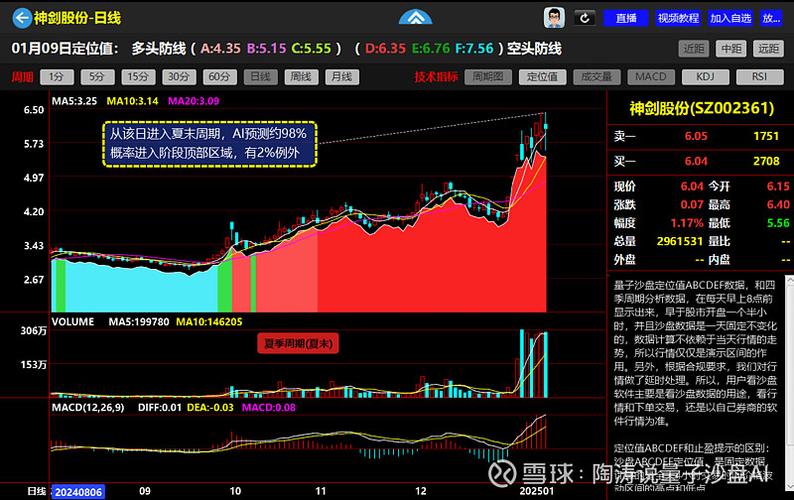This screenshot has width=794, height=500.
Task: Click the VOLUME label in sub-chart
Action: point(73,322)
